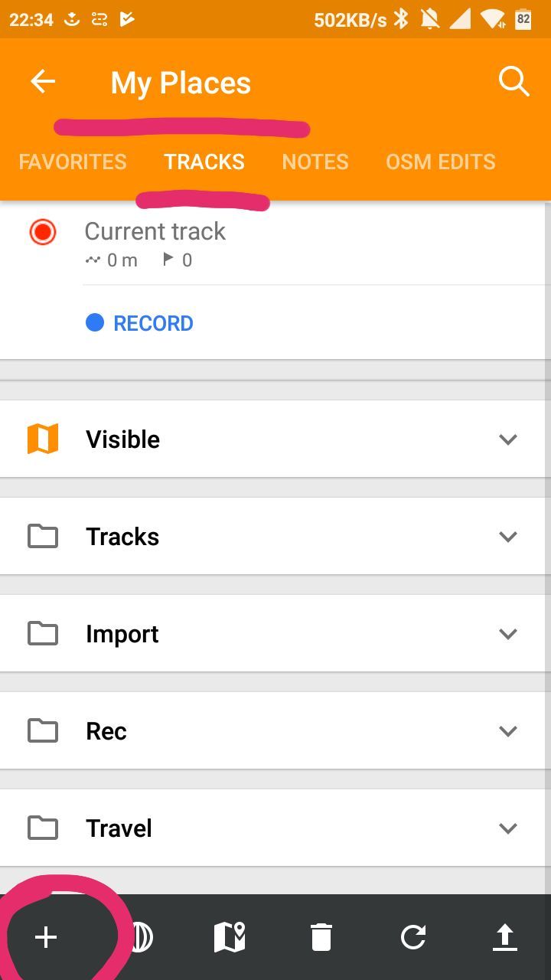This screenshot has height=980, width=551.
Task: Tap the half-circle icon beside the plus
Action: pos(140,937)
